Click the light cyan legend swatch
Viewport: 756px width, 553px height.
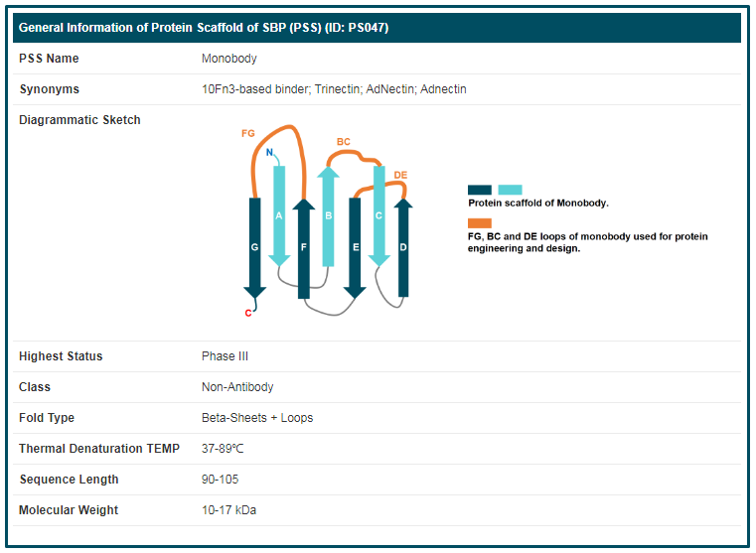point(510,190)
